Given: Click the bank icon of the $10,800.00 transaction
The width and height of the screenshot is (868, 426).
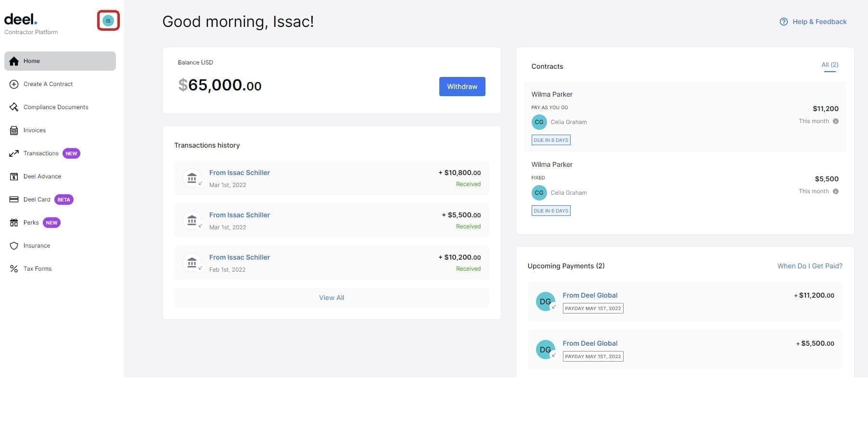Looking at the screenshot, I should pyautogui.click(x=192, y=178).
